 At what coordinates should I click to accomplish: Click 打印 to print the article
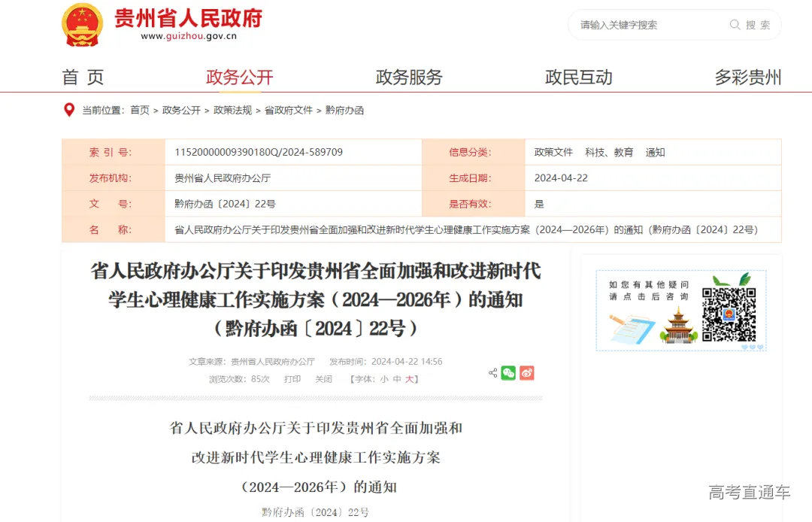(292, 378)
